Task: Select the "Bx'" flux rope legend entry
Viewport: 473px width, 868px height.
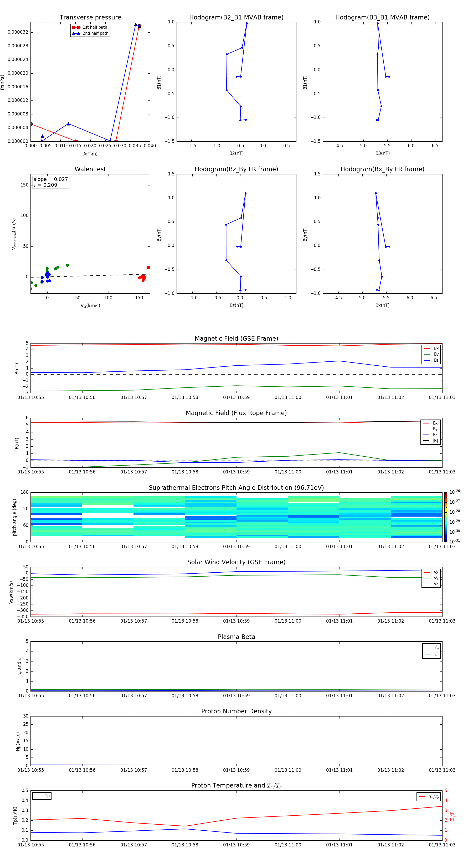Action: 431,423
